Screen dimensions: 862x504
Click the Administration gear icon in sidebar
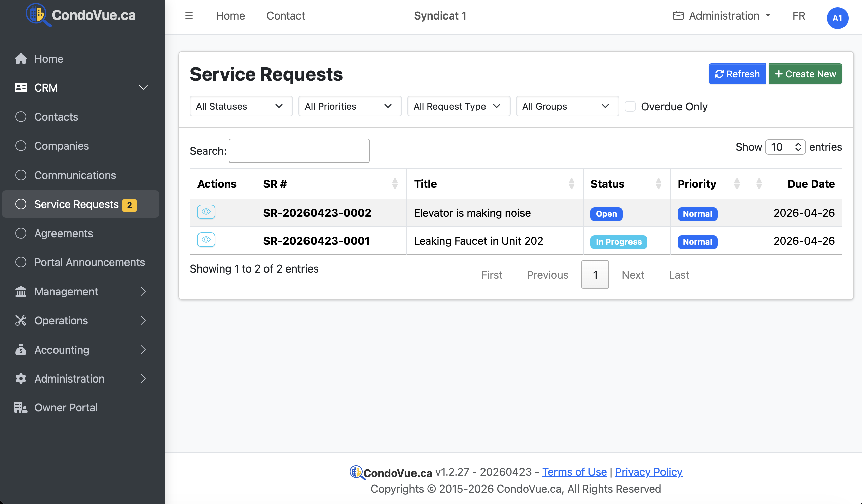pyautogui.click(x=21, y=379)
